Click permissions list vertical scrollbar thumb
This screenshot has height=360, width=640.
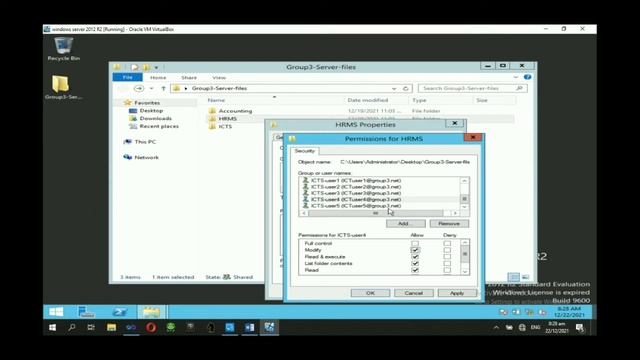465,254
